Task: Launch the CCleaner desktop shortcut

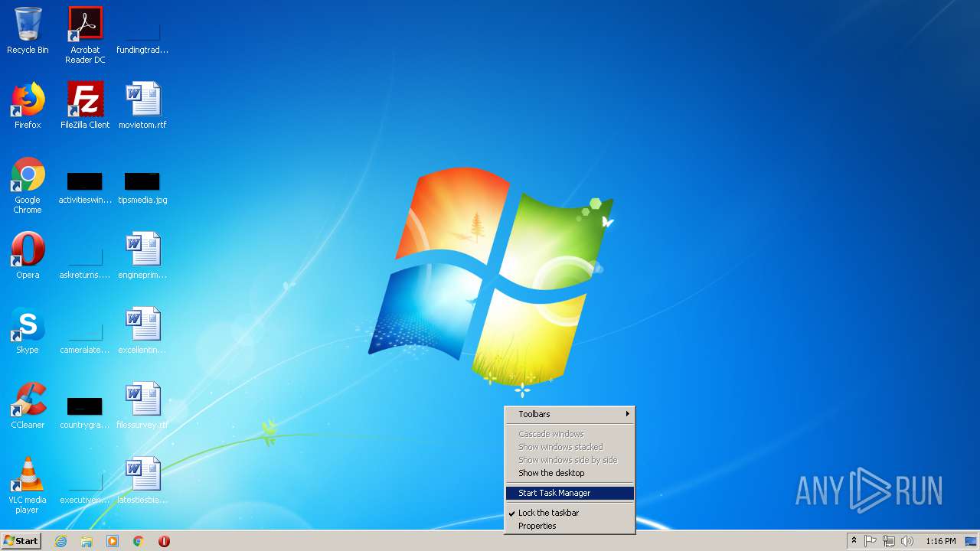Action: [28, 406]
